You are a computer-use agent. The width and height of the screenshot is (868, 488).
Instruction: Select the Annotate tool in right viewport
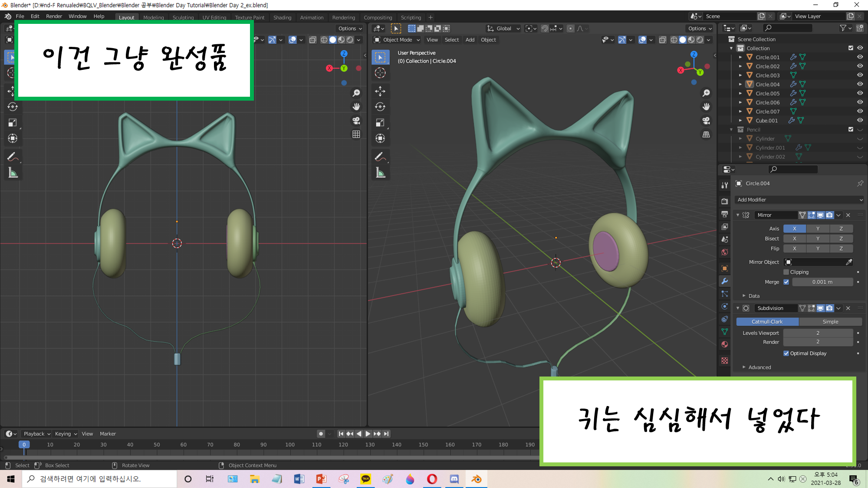[x=379, y=157]
